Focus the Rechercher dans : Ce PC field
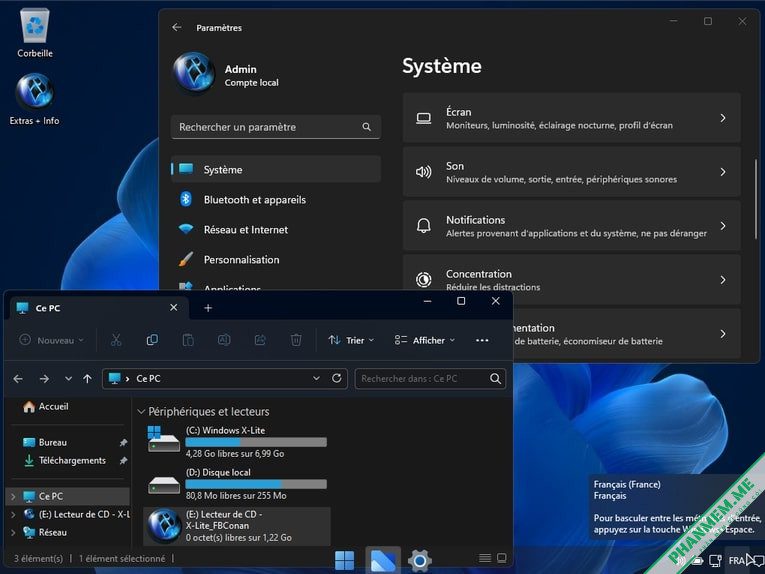765x574 pixels. point(430,378)
